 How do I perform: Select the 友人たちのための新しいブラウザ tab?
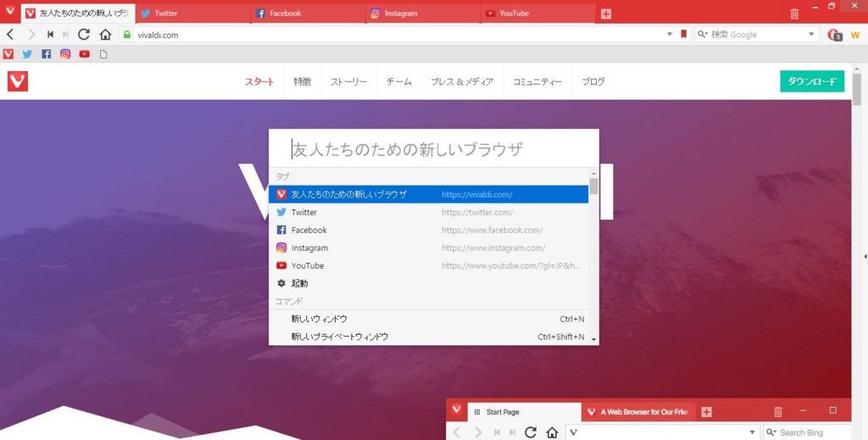(78, 14)
